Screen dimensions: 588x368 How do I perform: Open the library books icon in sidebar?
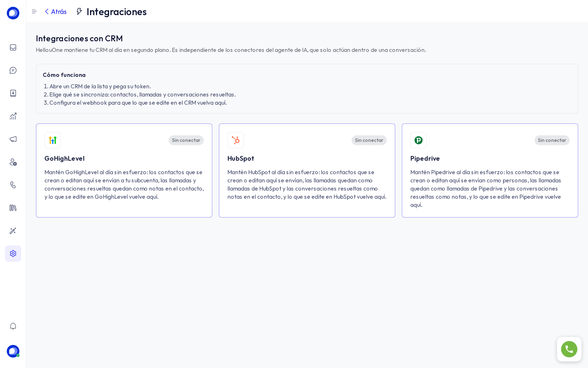click(x=13, y=208)
